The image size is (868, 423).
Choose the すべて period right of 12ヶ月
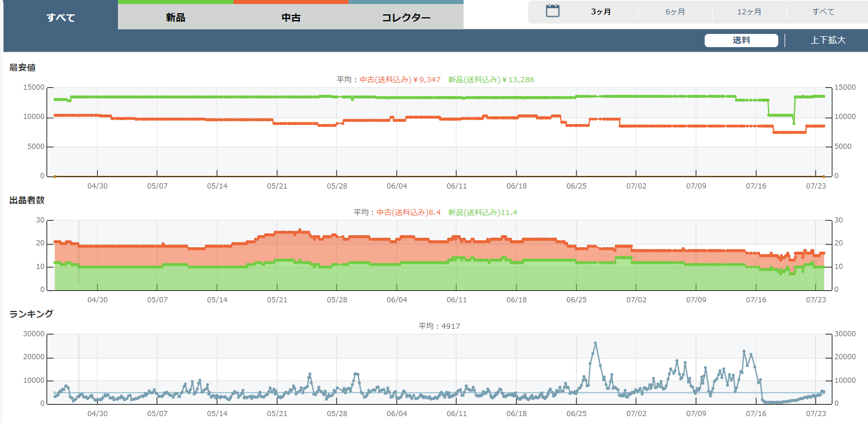(x=823, y=12)
